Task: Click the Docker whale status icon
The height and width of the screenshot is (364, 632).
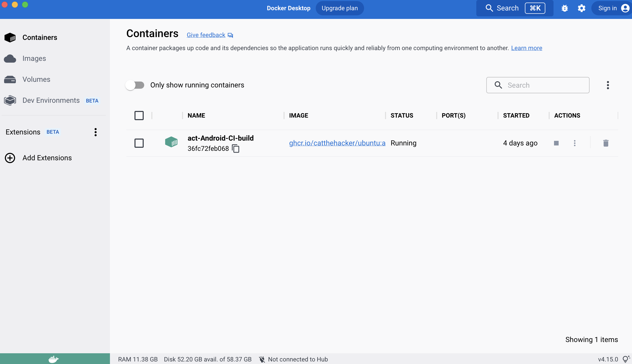Action: tap(53, 359)
